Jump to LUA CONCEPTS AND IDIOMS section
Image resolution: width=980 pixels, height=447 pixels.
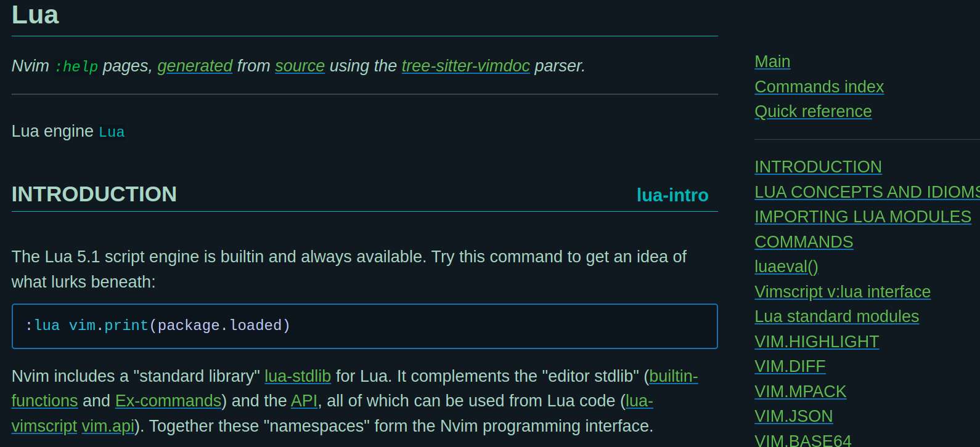(867, 192)
